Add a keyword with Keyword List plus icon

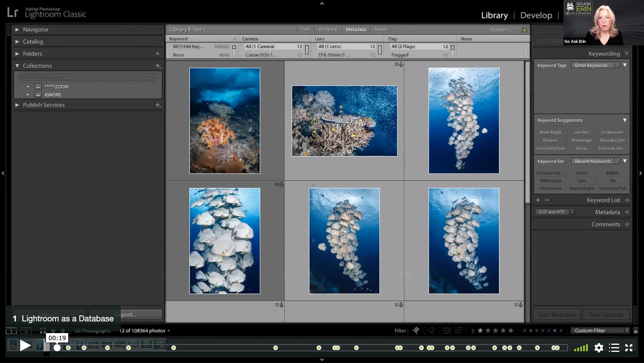(538, 200)
